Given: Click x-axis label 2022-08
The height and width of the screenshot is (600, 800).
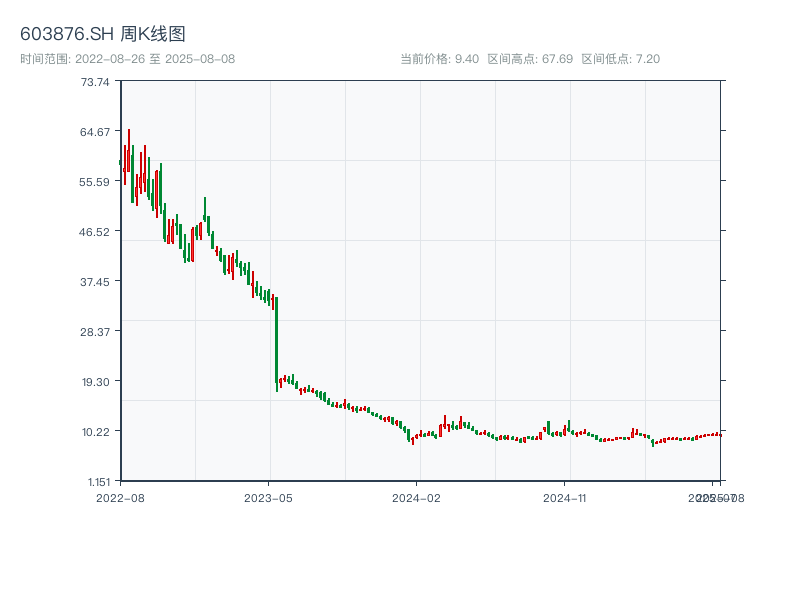Looking at the screenshot, I should click(x=120, y=498).
